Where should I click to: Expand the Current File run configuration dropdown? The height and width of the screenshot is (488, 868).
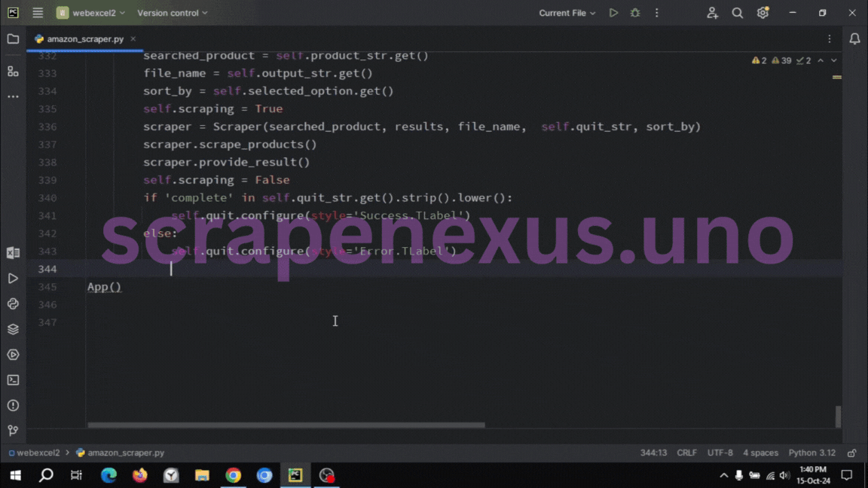pyautogui.click(x=567, y=13)
